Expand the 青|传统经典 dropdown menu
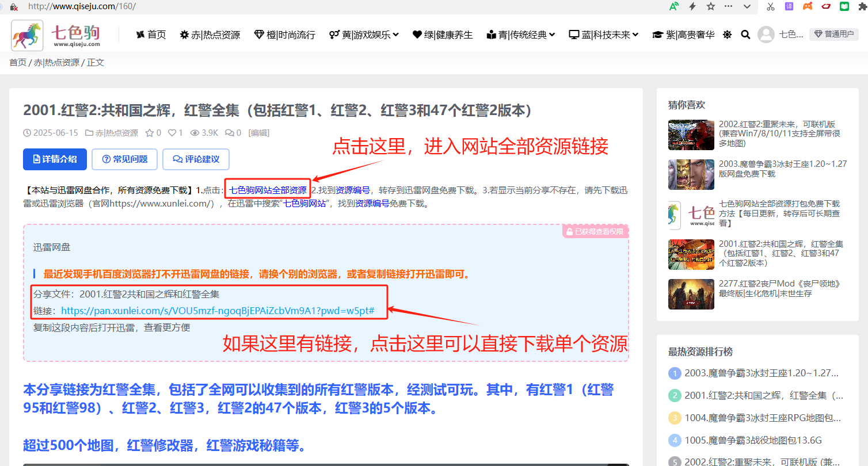The width and height of the screenshot is (868, 466). 521,35
